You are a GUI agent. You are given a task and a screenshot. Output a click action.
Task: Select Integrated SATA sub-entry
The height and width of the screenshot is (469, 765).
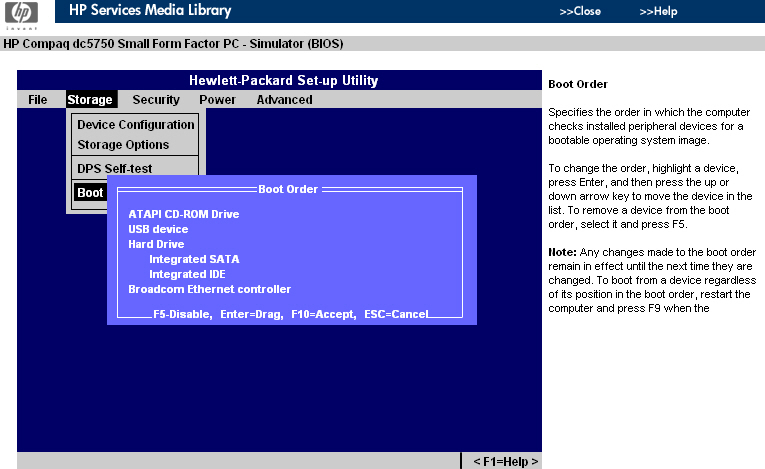click(x=193, y=259)
